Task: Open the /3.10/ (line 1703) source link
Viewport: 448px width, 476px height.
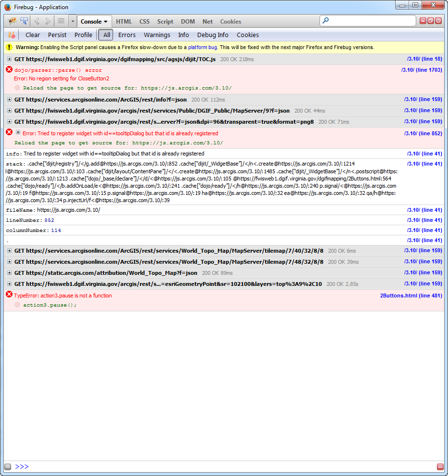Action: (421, 70)
